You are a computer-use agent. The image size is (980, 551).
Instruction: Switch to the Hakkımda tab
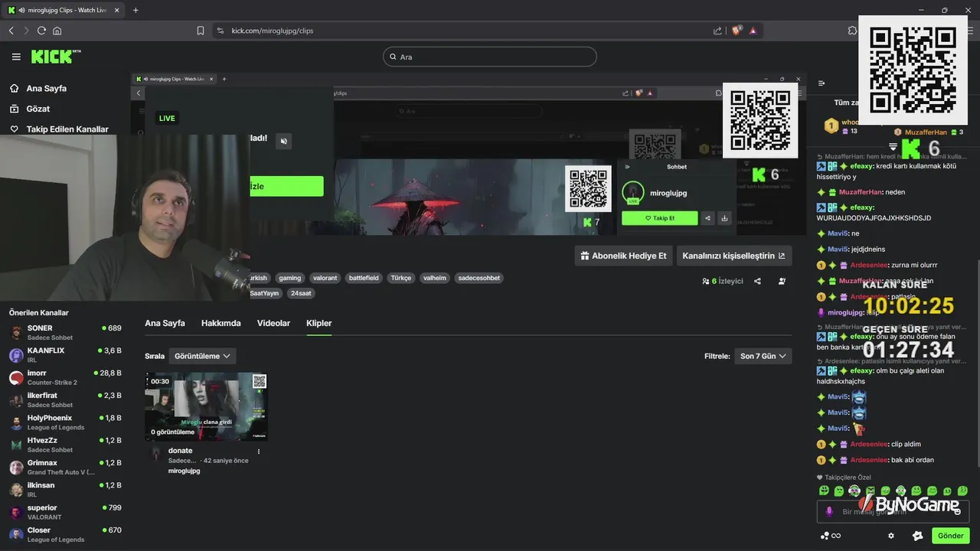point(221,323)
